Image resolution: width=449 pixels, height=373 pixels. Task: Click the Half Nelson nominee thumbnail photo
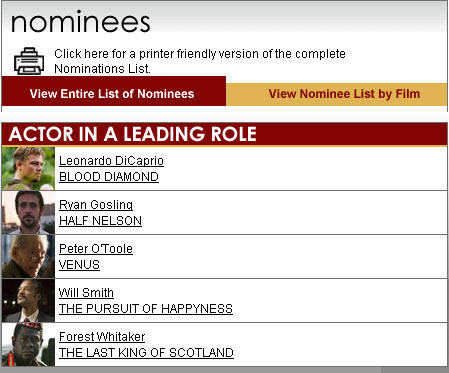[x=28, y=213]
